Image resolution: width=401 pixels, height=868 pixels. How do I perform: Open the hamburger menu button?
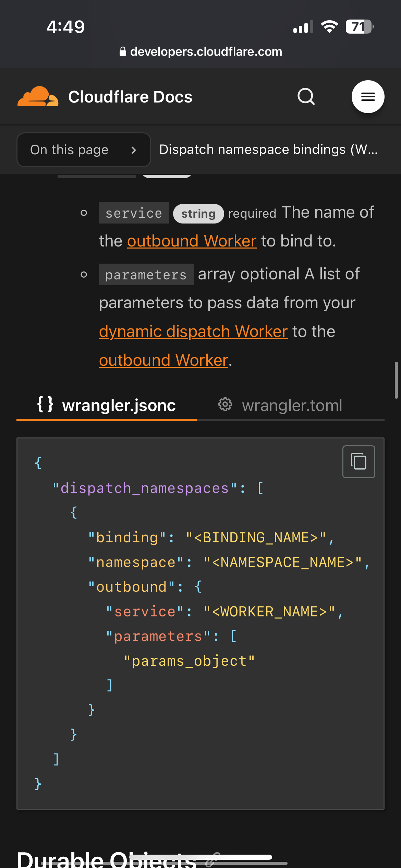click(x=368, y=97)
